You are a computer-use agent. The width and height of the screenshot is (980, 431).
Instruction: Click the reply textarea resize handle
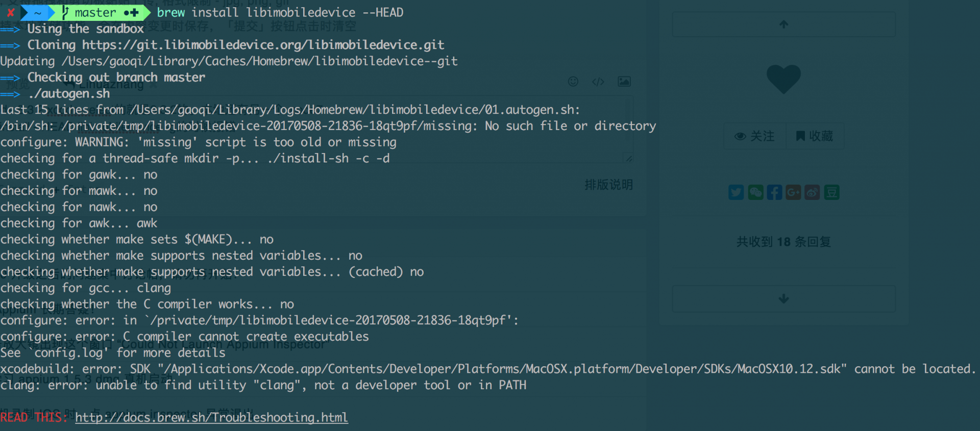tap(628, 158)
